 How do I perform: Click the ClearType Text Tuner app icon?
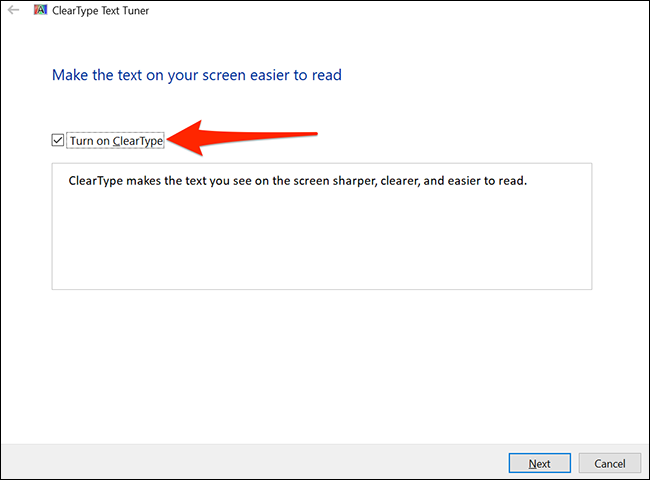click(39, 11)
